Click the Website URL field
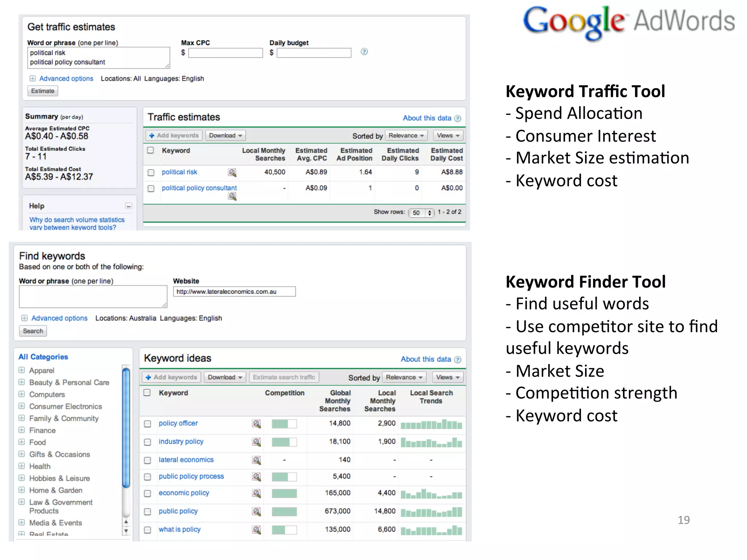Screen dimensions: 747x560 click(234, 292)
